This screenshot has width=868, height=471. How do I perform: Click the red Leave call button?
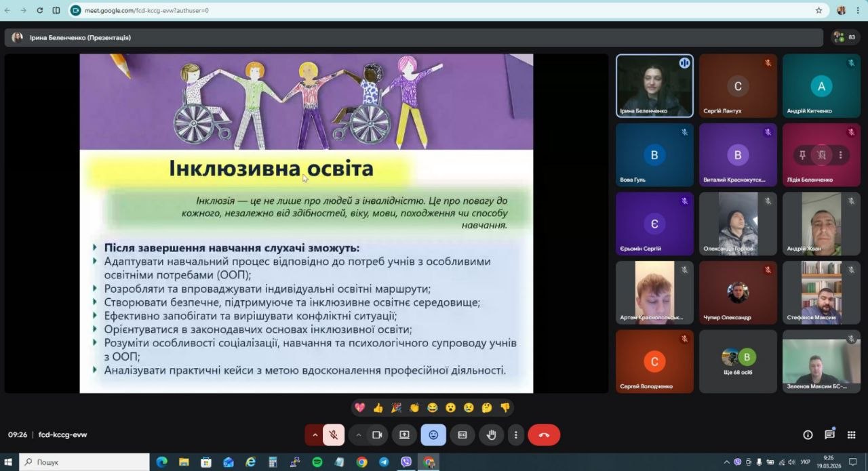tap(543, 435)
